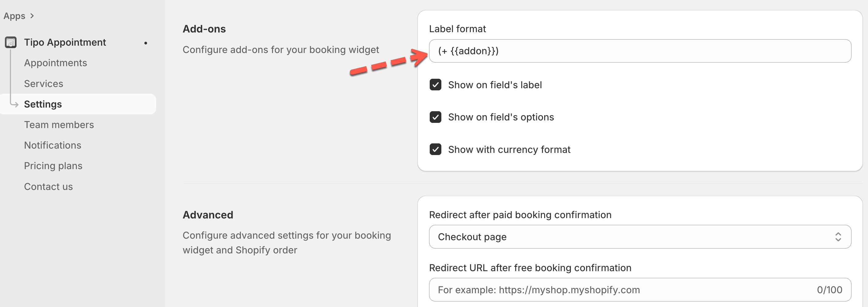Click the pin dot beside Tipo Appointment

[146, 43]
